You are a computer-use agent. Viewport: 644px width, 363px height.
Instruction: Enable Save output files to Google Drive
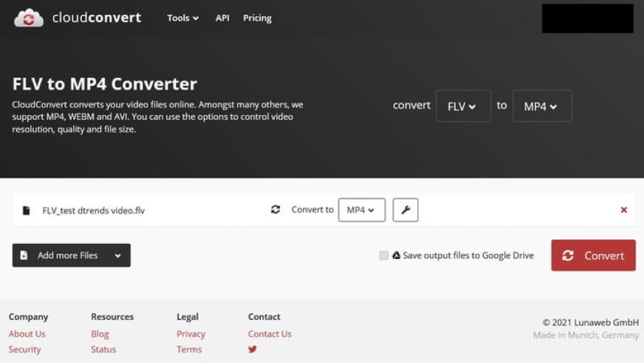(x=383, y=255)
